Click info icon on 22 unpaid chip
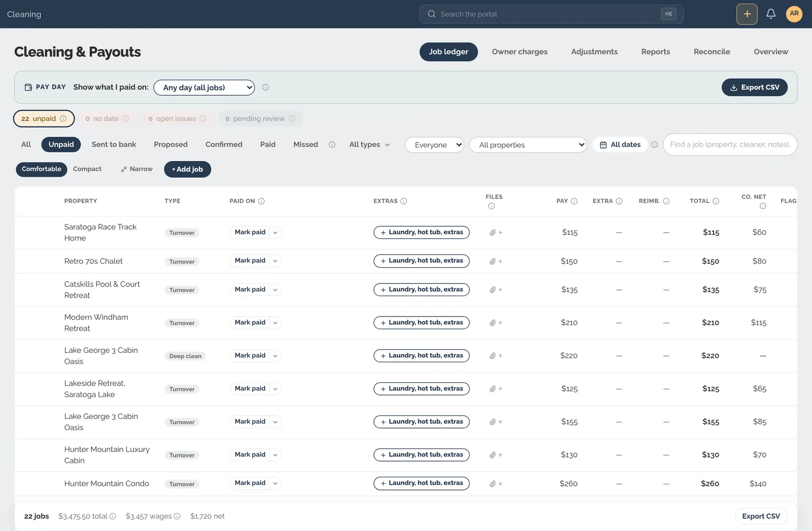Image resolution: width=812 pixels, height=531 pixels. [63, 119]
